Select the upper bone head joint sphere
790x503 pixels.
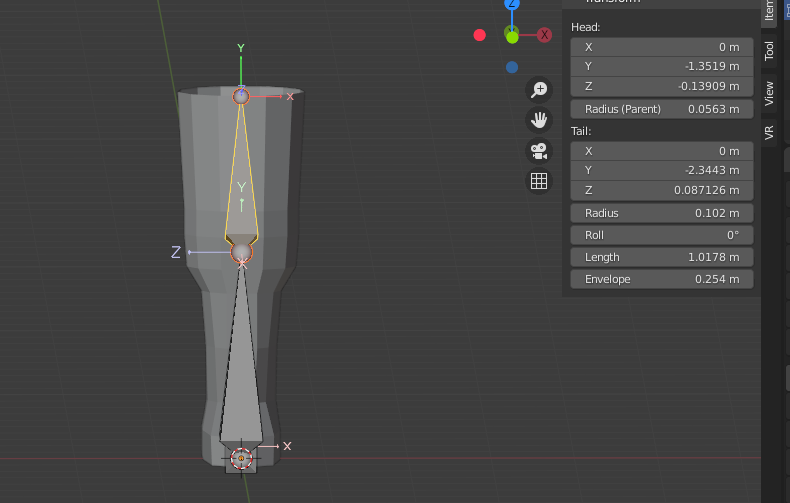pos(241,96)
